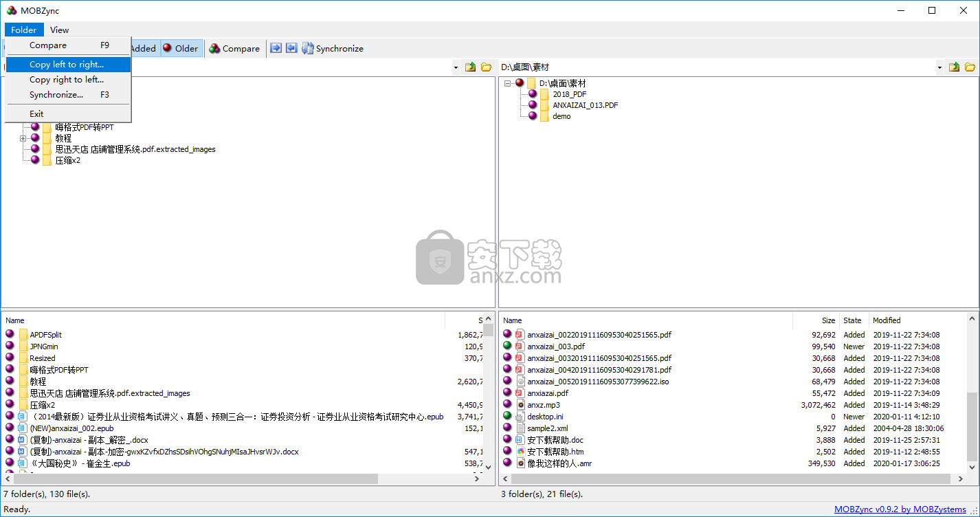Open the right folder path dropdown arrow
980x517 pixels.
tap(939, 67)
